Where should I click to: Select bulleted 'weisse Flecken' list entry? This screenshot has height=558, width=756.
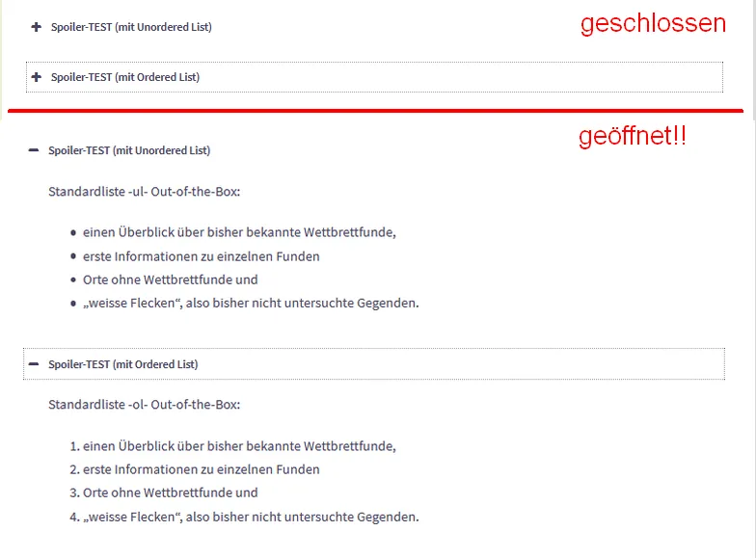(x=251, y=303)
